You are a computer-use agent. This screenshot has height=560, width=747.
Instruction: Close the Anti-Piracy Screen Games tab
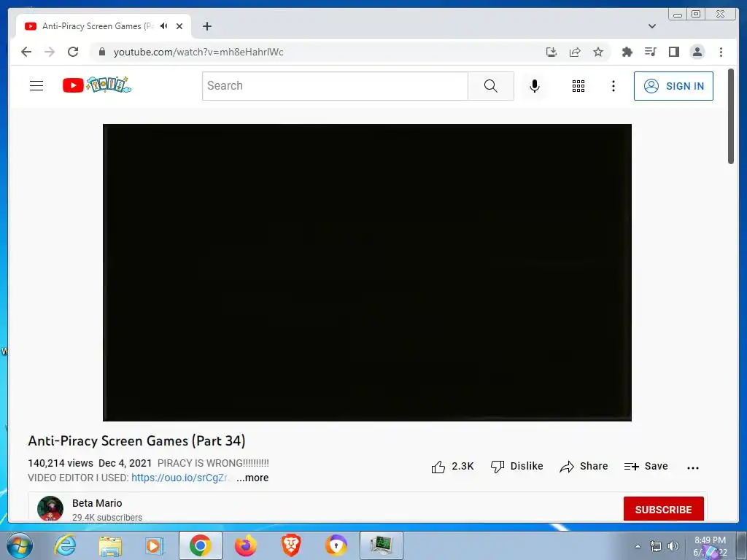coord(179,26)
